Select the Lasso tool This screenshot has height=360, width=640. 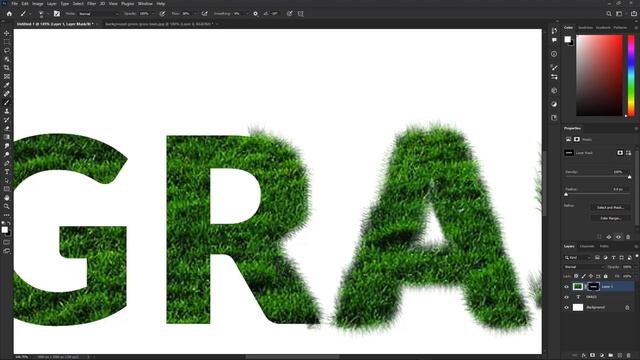[x=7, y=51]
